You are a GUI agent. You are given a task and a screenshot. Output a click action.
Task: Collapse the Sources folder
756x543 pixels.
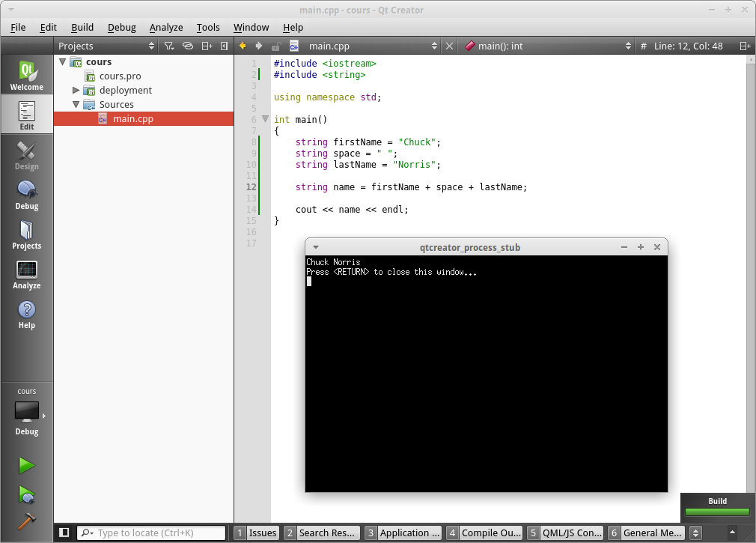coord(76,104)
